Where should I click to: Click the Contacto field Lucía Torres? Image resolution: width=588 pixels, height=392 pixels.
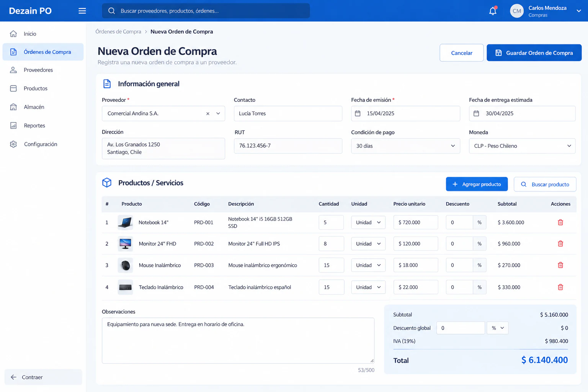pyautogui.click(x=288, y=114)
